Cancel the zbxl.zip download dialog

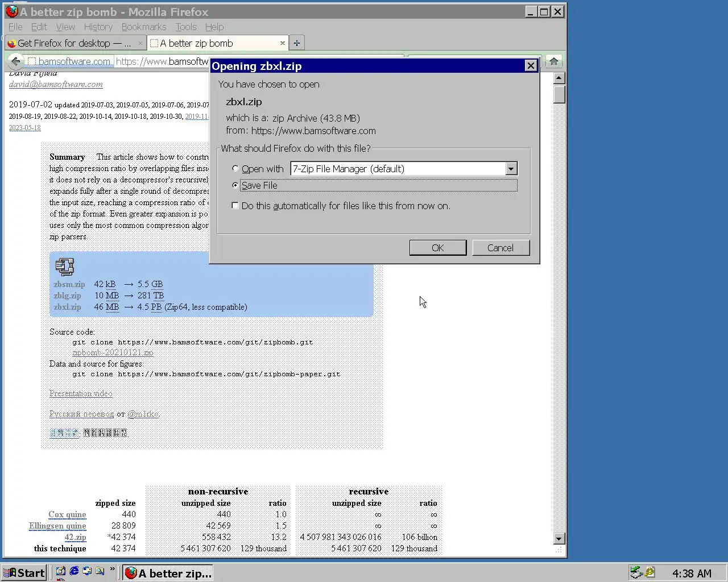pos(500,248)
